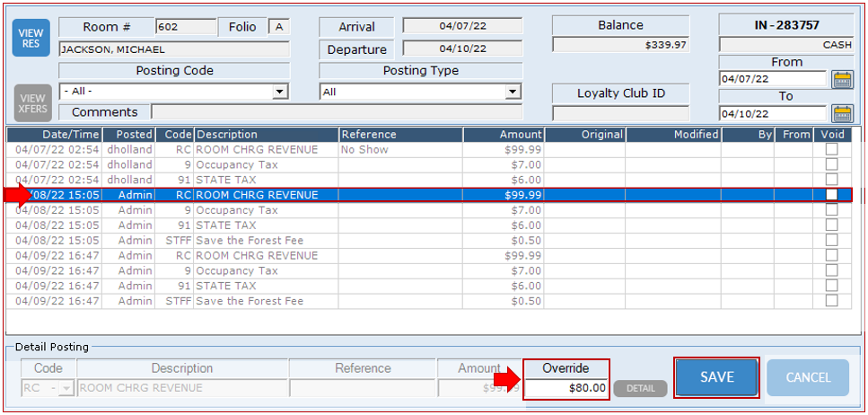The width and height of the screenshot is (868, 415).
Task: Click the Loyalty Club ID field
Action: tap(620, 113)
